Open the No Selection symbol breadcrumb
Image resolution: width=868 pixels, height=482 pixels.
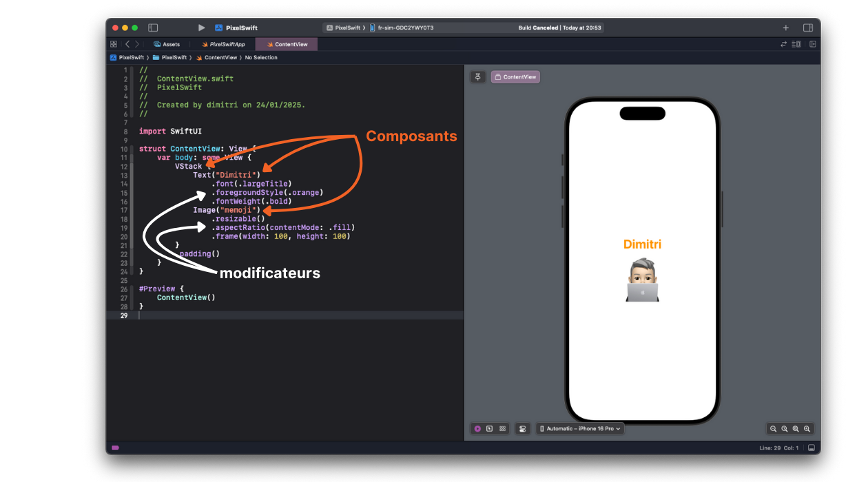point(261,58)
